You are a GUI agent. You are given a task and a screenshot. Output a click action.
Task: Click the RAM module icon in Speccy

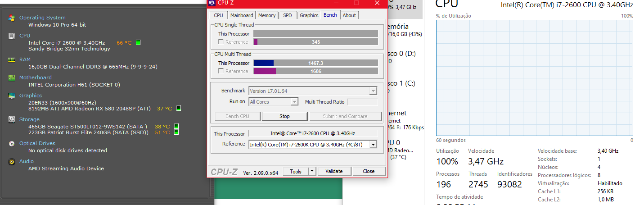pos(12,59)
